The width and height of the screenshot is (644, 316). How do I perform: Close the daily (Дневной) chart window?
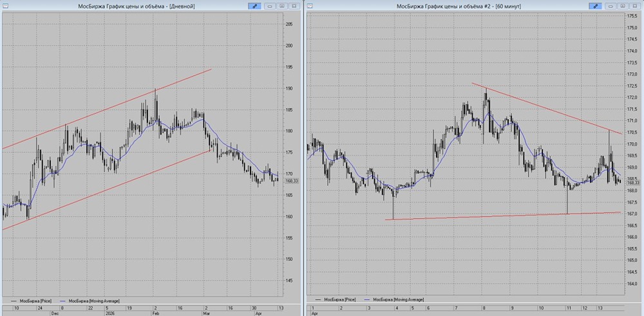click(x=294, y=6)
